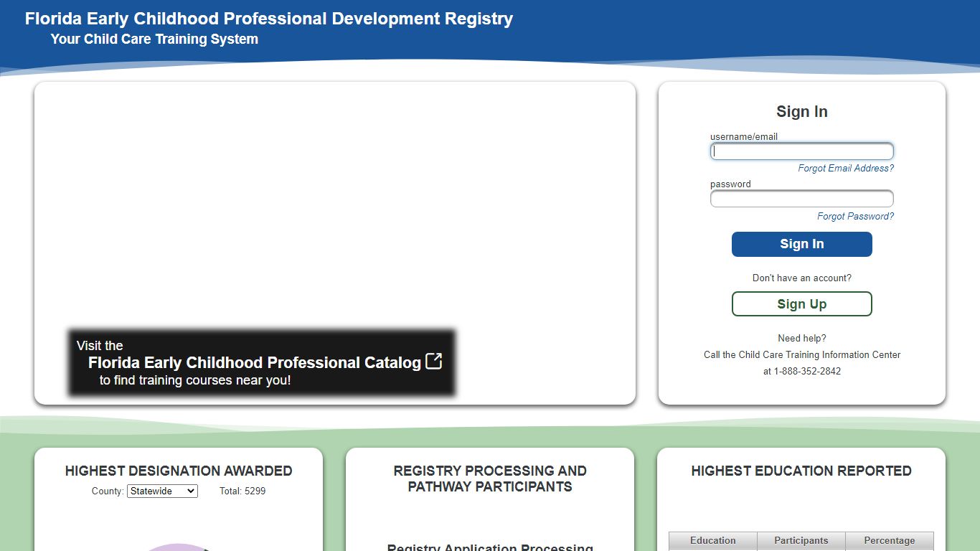Select the Participants column header
Image resolution: width=980 pixels, height=551 pixels.
[x=801, y=541]
